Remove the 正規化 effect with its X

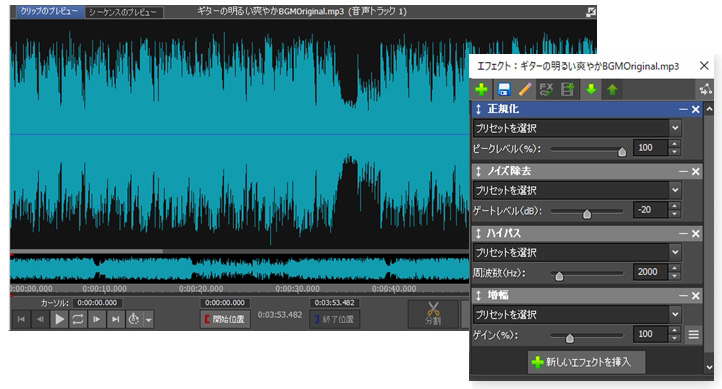(695, 109)
